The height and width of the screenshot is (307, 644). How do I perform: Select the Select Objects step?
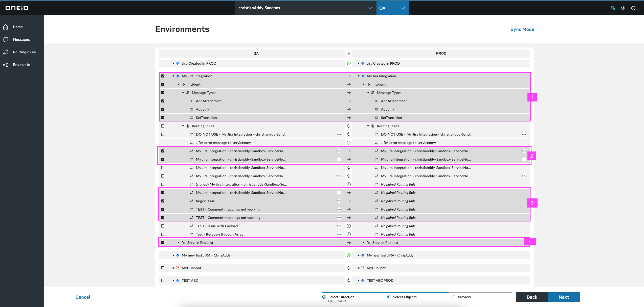(x=402, y=297)
